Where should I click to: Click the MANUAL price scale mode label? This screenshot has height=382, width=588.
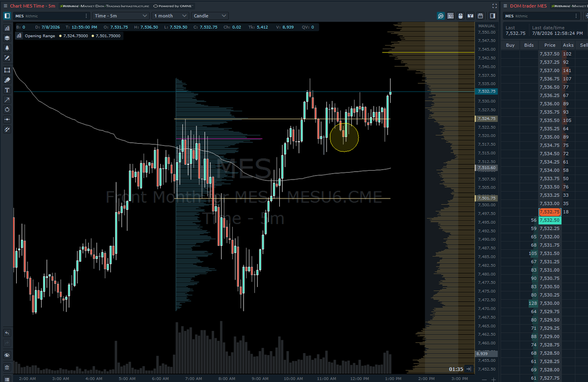(x=487, y=25)
